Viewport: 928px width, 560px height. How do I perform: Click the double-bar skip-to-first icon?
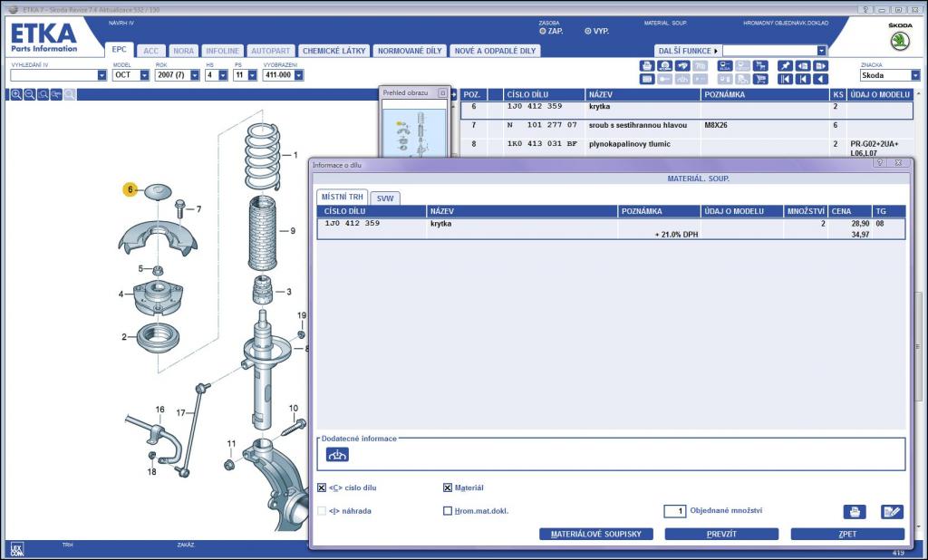[x=785, y=79]
